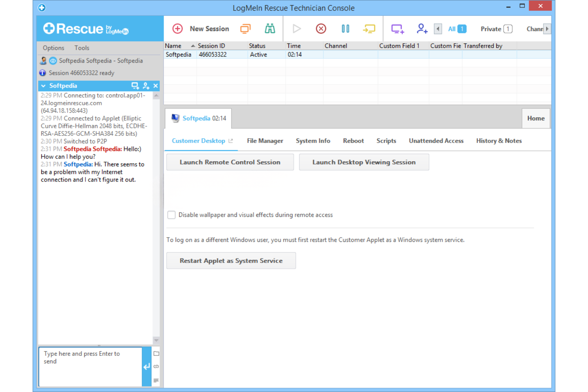Sort the session list by Name column
Screen dimensions: 588x392
point(180,46)
